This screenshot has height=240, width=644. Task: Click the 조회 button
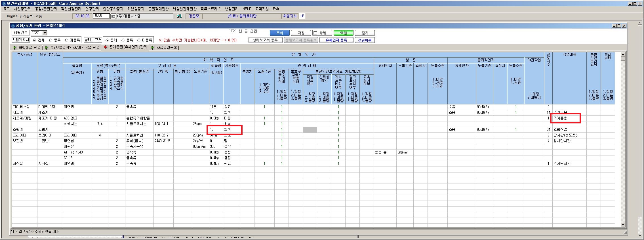280,33
